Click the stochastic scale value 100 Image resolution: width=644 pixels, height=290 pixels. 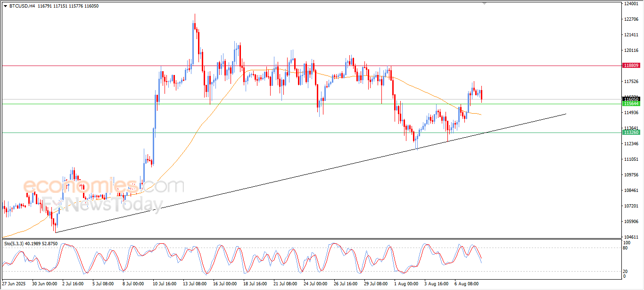tap(627, 242)
